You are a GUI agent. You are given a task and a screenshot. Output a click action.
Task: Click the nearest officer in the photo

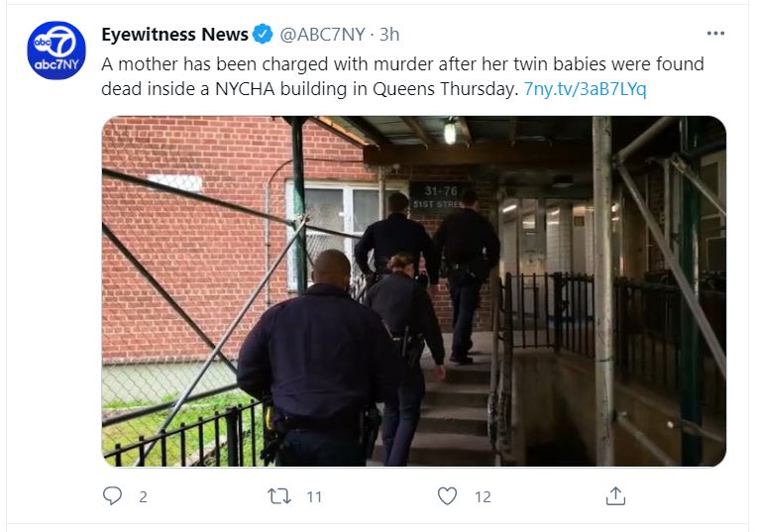[316, 359]
